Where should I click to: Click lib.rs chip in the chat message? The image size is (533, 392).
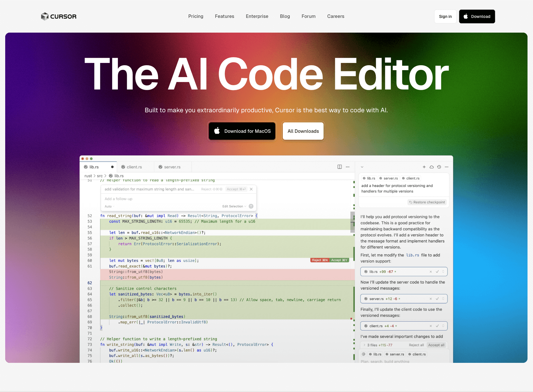369,178
